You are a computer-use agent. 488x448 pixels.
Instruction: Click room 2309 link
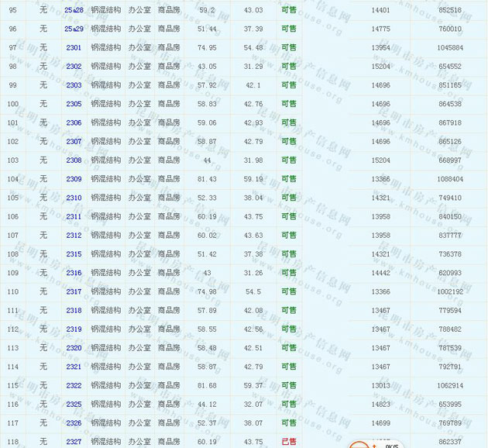pyautogui.click(x=74, y=179)
